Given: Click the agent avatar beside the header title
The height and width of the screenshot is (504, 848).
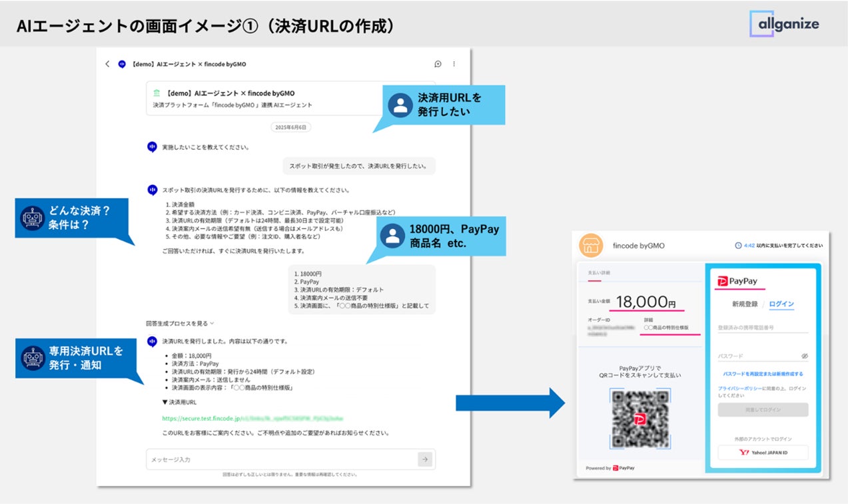Looking at the screenshot, I should point(122,64).
